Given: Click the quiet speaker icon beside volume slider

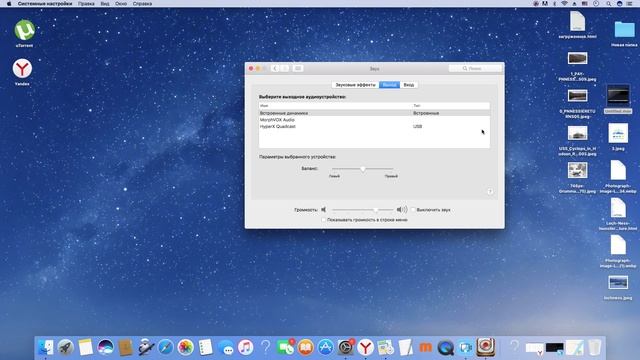Looking at the screenshot, I should pyautogui.click(x=323, y=210).
